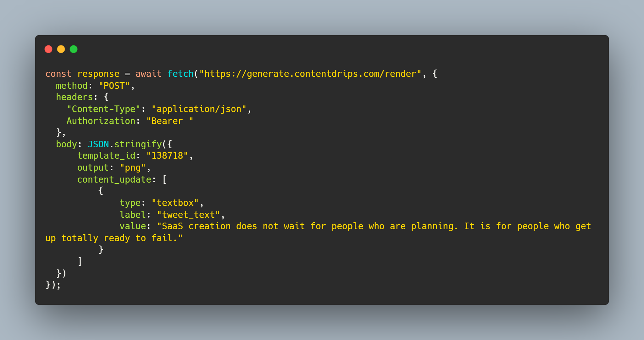The width and height of the screenshot is (644, 340).
Task: Click the yellow minimize dot
Action: click(x=61, y=49)
